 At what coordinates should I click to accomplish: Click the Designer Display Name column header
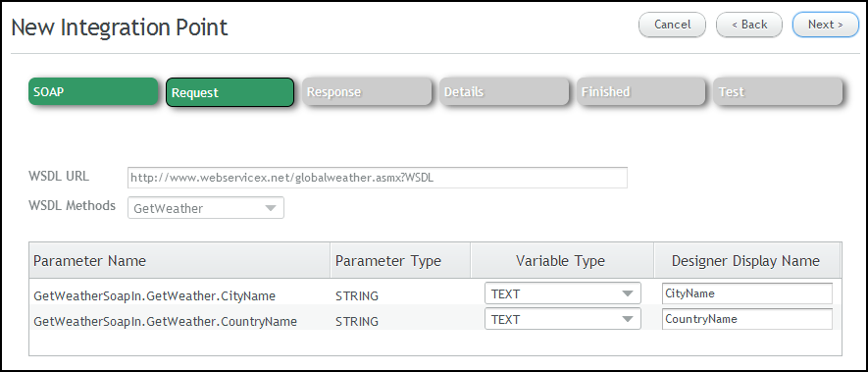coord(746,260)
